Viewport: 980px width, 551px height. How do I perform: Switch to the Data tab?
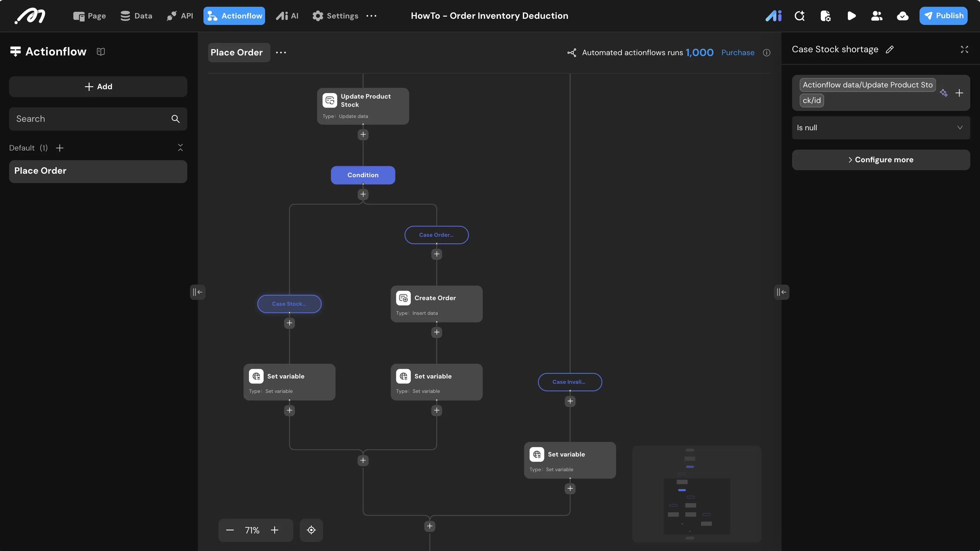(x=136, y=16)
